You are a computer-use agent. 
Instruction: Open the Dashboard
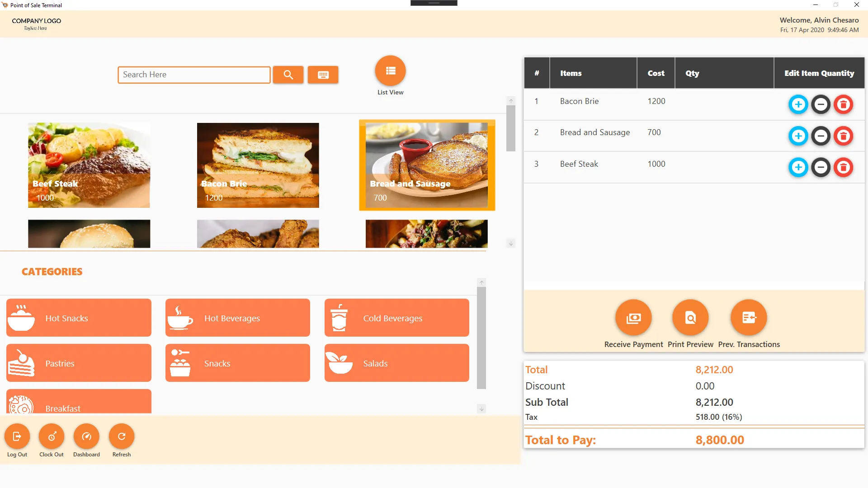(86, 436)
